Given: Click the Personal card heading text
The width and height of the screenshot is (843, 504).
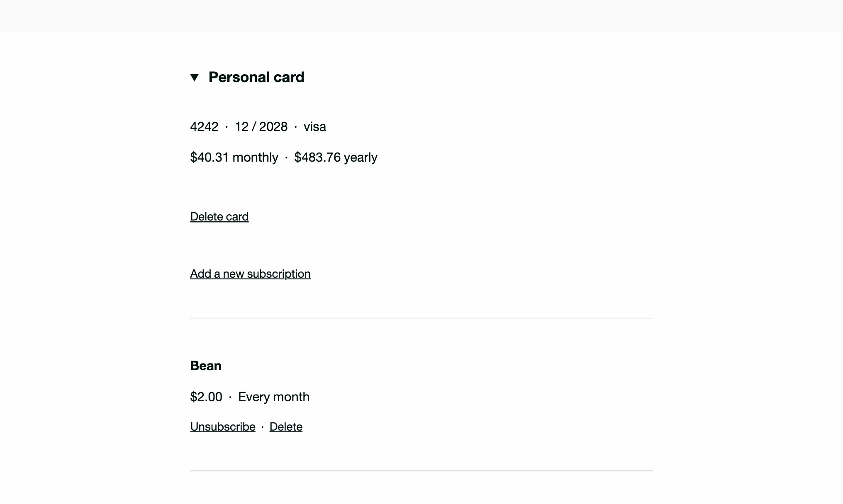Looking at the screenshot, I should [x=256, y=77].
